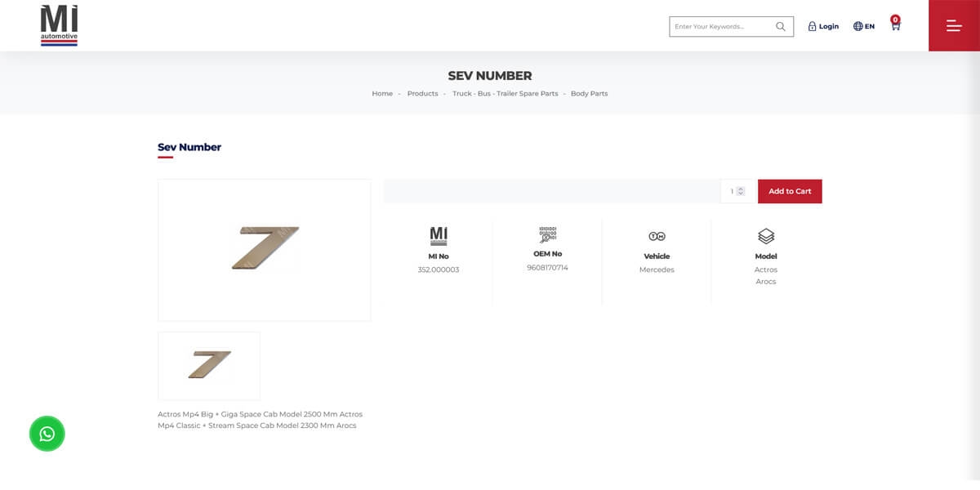The height and width of the screenshot is (490, 980).
Task: Go to Home breadcrumb
Action: (x=382, y=94)
